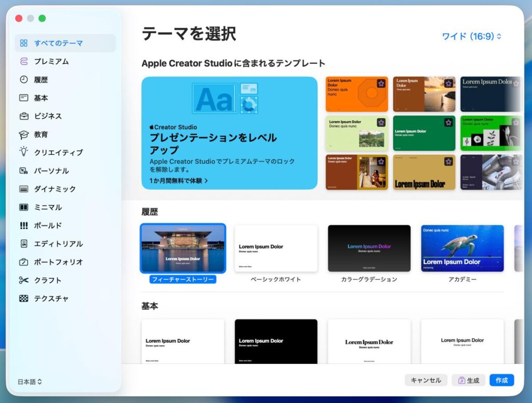The width and height of the screenshot is (532, 403).
Task: Select 教育 category label
Action: (41, 135)
